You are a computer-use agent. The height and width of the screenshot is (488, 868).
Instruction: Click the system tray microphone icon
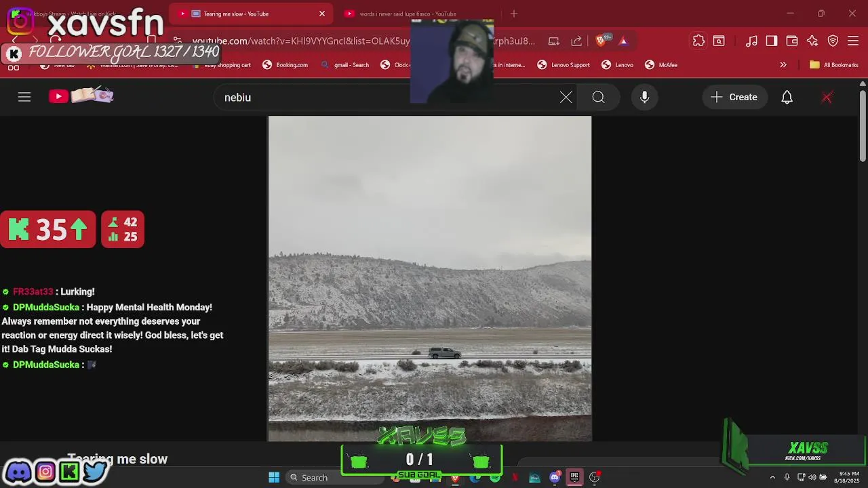tap(787, 477)
